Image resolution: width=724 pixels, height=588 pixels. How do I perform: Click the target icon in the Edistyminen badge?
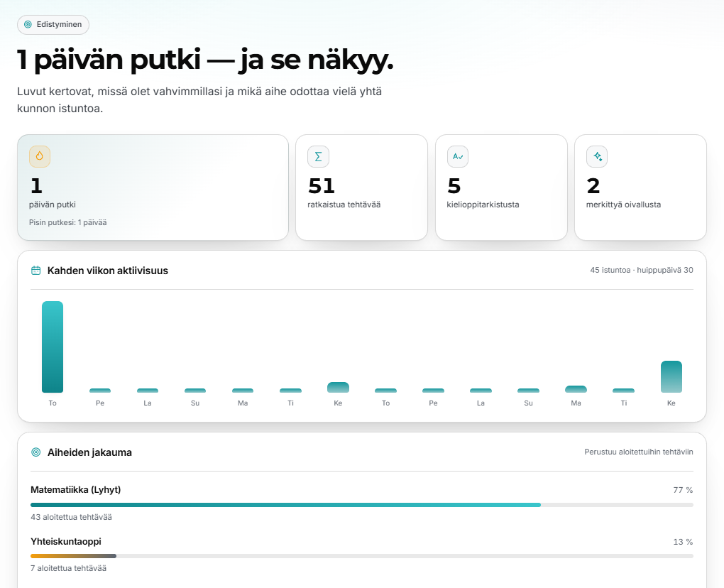click(x=28, y=24)
